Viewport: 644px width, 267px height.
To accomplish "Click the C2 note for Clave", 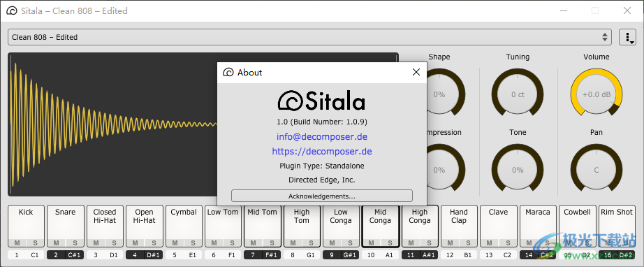I will click(x=507, y=255).
